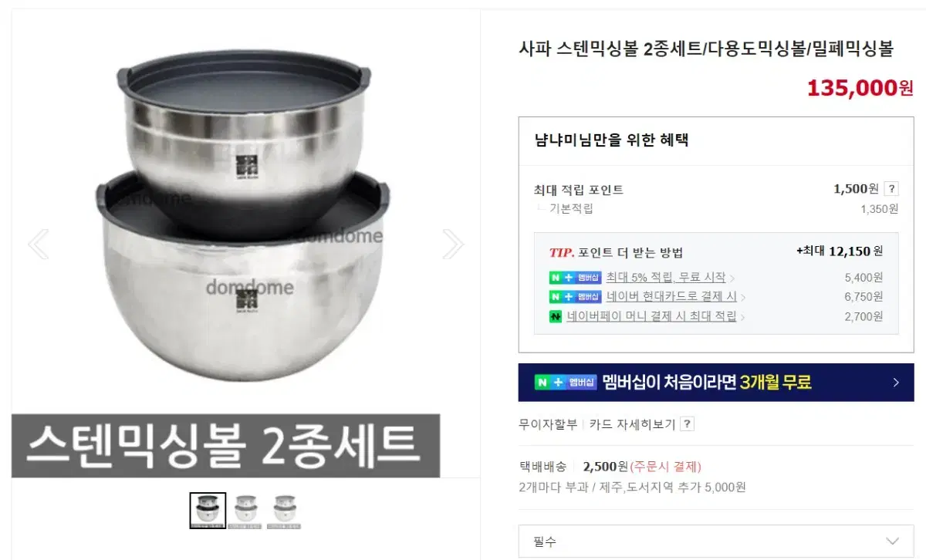Expand the 네이버 현대카드로 결제 시 arrow
The width and height of the screenshot is (926, 560).
coord(743,298)
